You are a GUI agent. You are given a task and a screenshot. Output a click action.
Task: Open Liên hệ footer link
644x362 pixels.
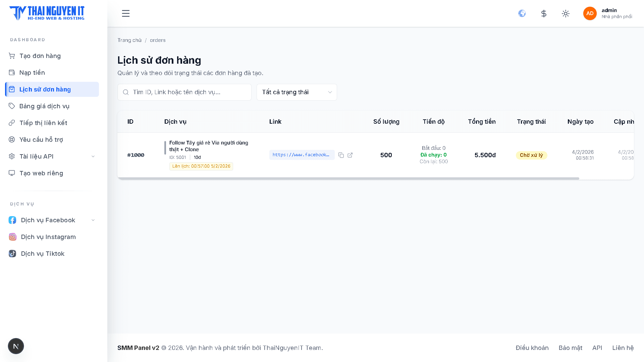pyautogui.click(x=623, y=348)
